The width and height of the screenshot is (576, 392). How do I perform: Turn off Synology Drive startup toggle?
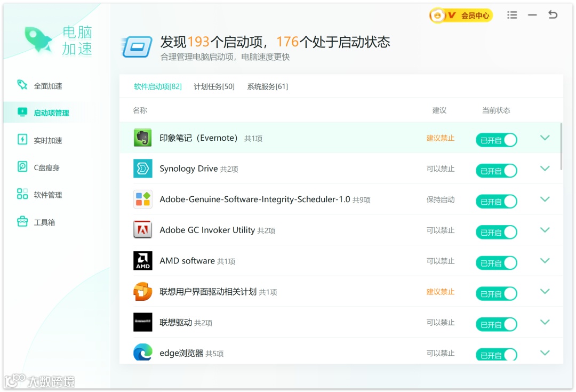pyautogui.click(x=497, y=171)
